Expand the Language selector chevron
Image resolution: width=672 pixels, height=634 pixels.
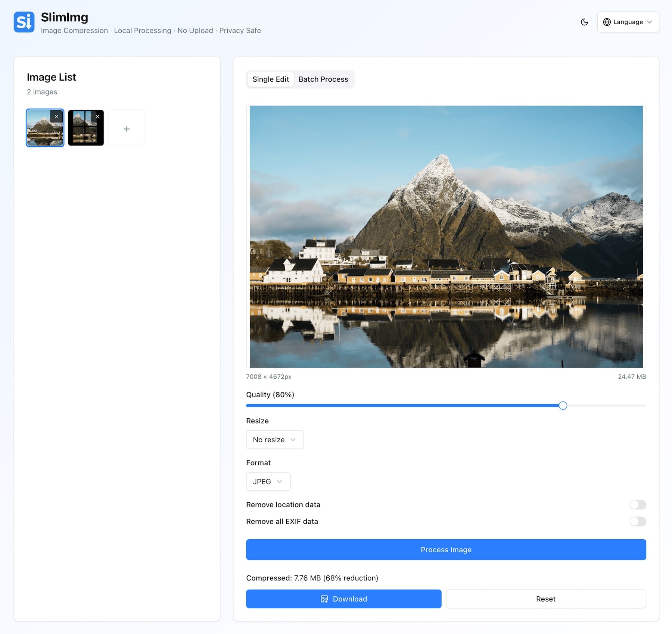click(x=649, y=22)
